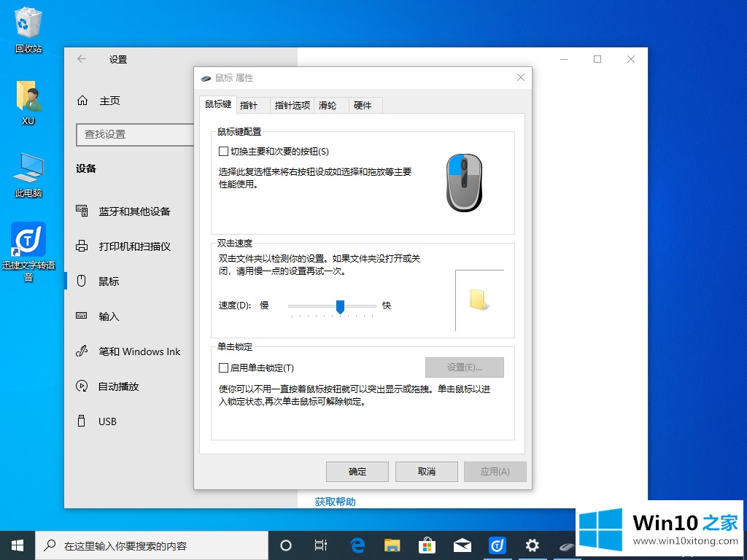This screenshot has width=747, height=560.
Task: Open File Explorer from the taskbar
Action: 392,545
